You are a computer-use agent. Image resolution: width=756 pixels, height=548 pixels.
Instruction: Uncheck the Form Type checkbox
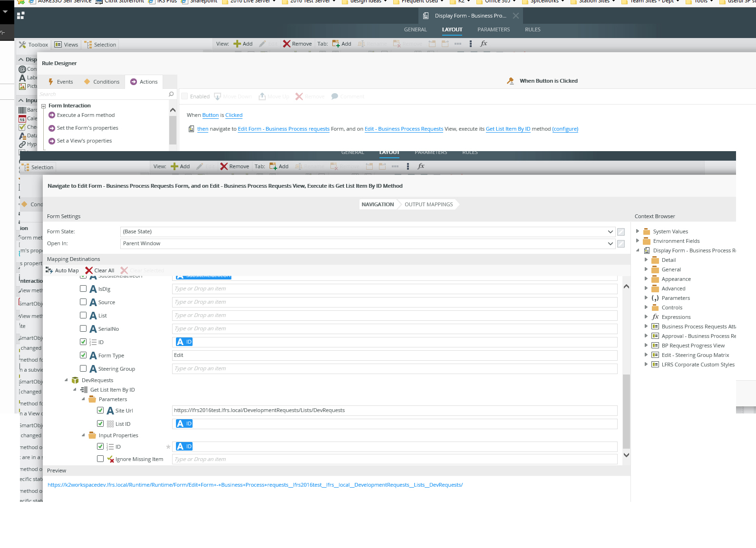[83, 355]
